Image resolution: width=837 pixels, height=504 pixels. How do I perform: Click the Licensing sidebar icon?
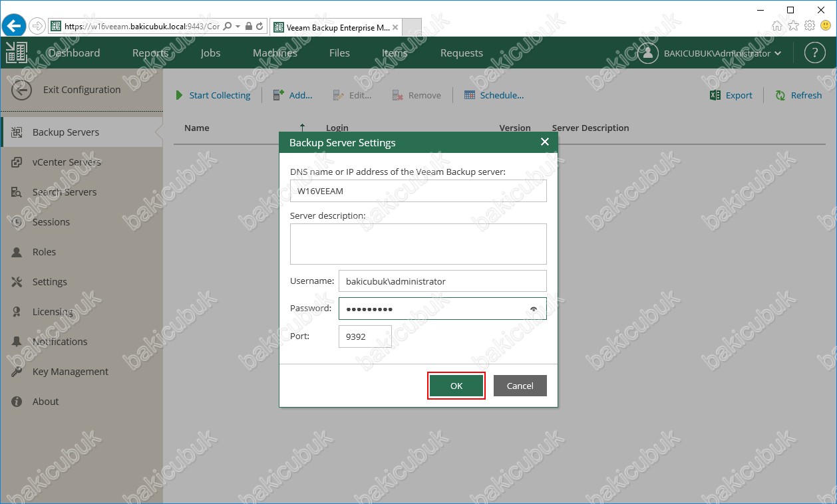pyautogui.click(x=17, y=312)
